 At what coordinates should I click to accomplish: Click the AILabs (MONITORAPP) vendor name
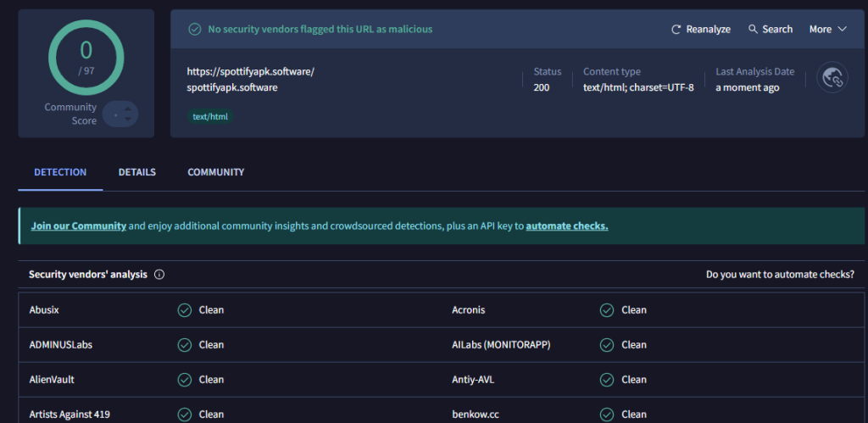pyautogui.click(x=501, y=345)
